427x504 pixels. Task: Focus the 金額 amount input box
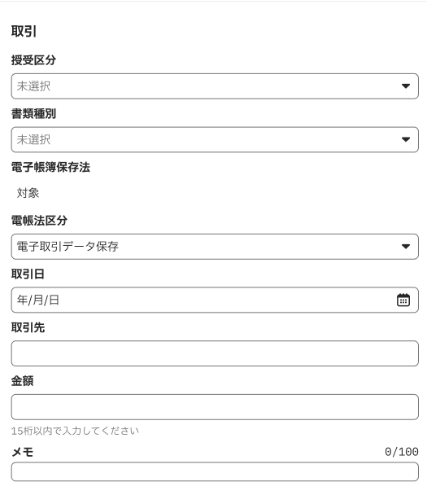tap(215, 407)
